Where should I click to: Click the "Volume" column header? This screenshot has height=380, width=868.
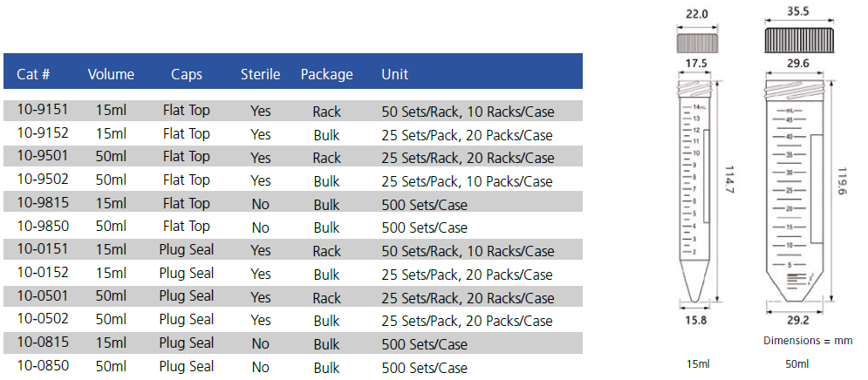(111, 74)
